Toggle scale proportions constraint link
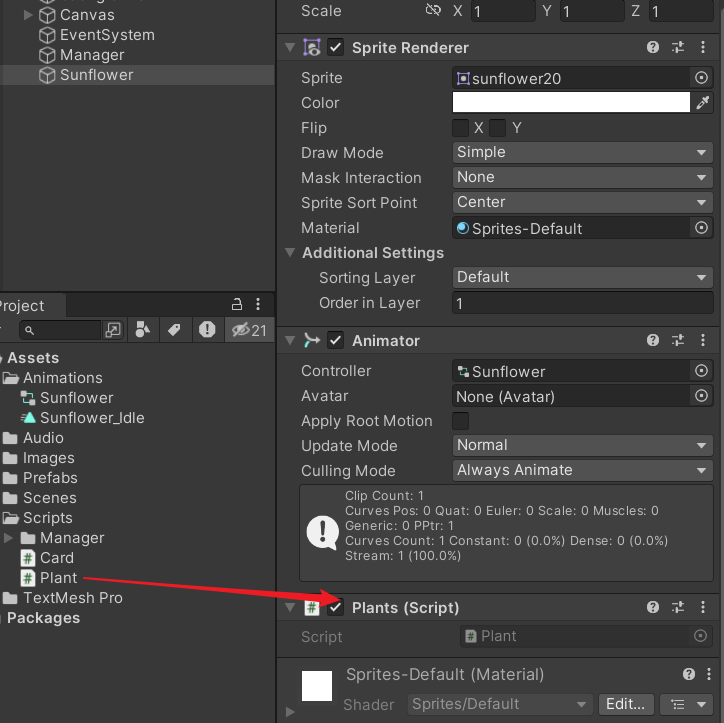Image resolution: width=724 pixels, height=723 pixels. [433, 10]
